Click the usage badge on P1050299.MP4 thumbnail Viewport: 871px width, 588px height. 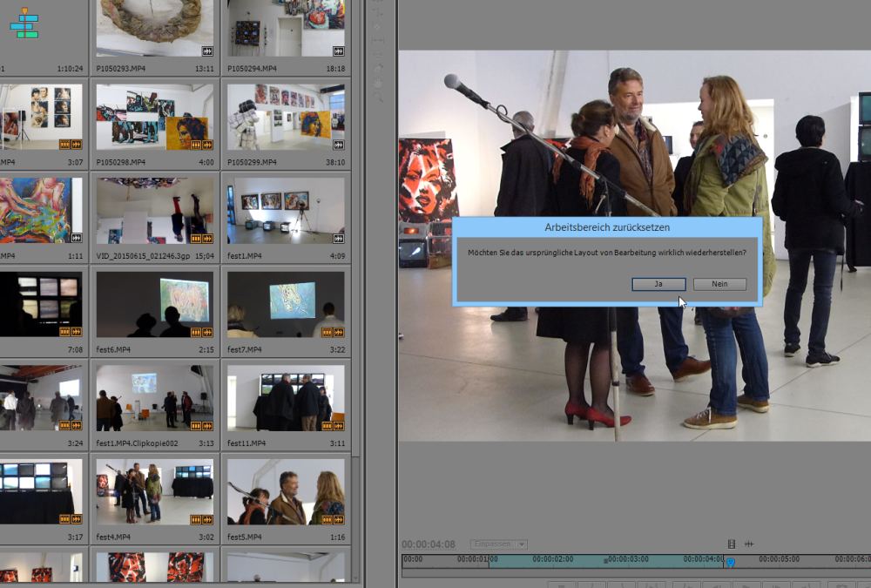338,145
